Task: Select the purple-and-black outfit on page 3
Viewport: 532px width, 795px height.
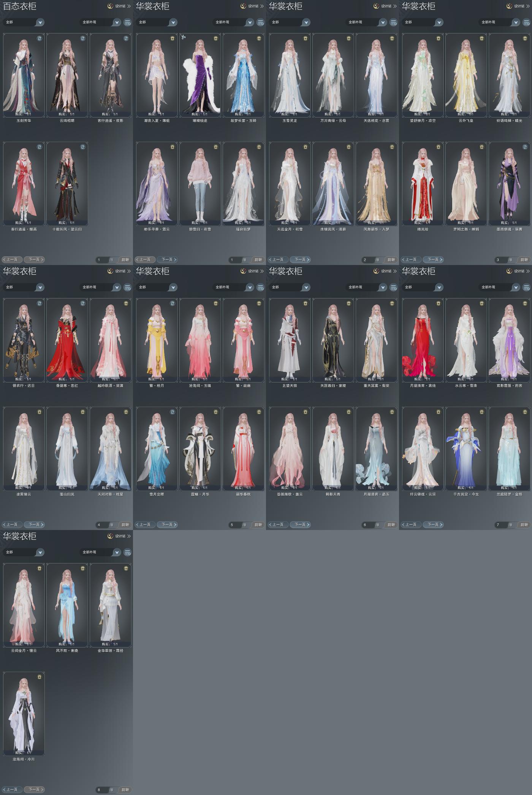Action: tap(509, 184)
